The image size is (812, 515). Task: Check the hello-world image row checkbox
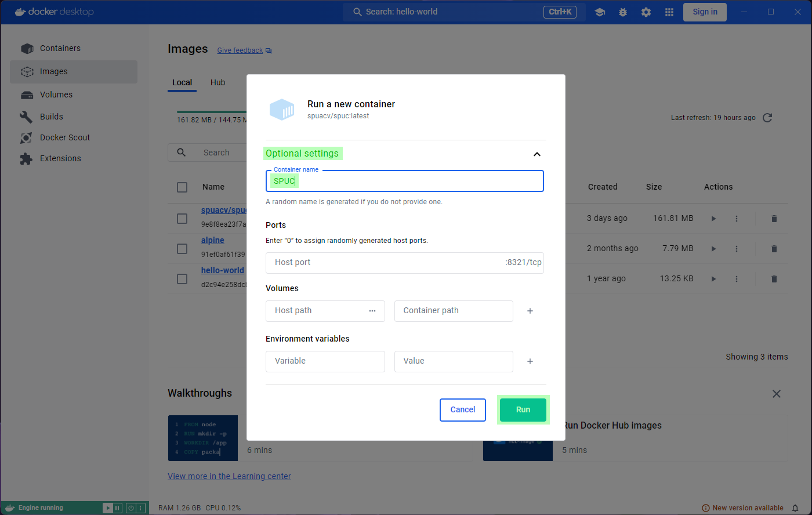pyautogui.click(x=182, y=279)
